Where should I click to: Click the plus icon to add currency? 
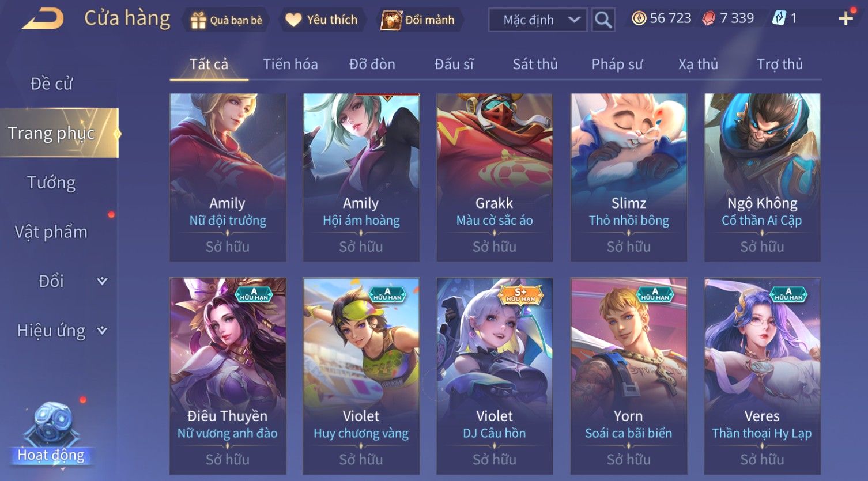[x=846, y=19]
